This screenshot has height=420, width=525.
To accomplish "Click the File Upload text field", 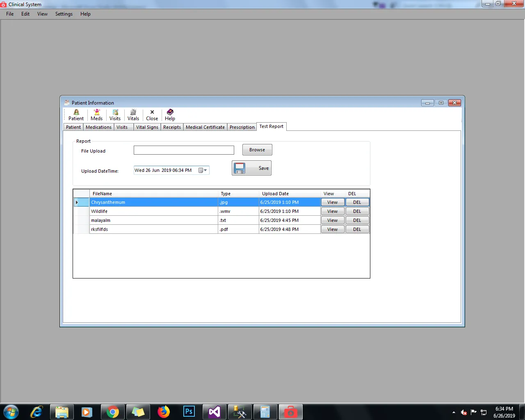I will pyautogui.click(x=184, y=150).
